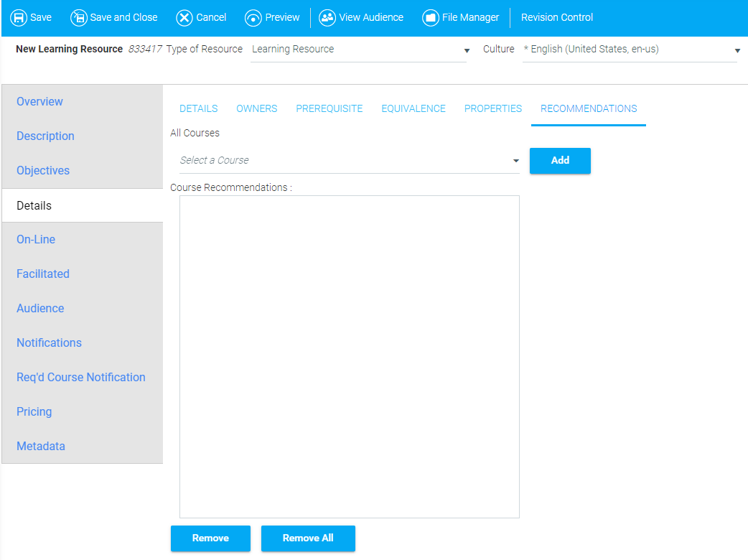Select the Owners tab
Screen dimensions: 748x560
pyautogui.click(x=256, y=108)
